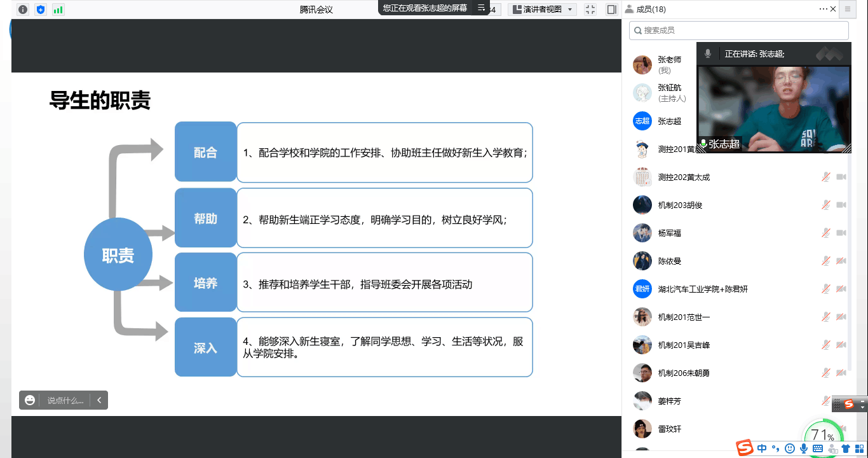The width and height of the screenshot is (868, 458).
Task: Click the 搜索成员 search field
Action: 738,30
